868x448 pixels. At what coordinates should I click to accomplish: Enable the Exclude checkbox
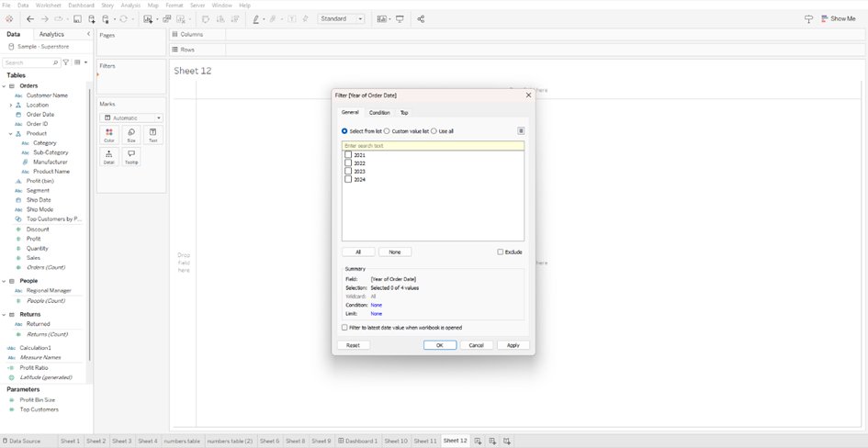point(501,252)
